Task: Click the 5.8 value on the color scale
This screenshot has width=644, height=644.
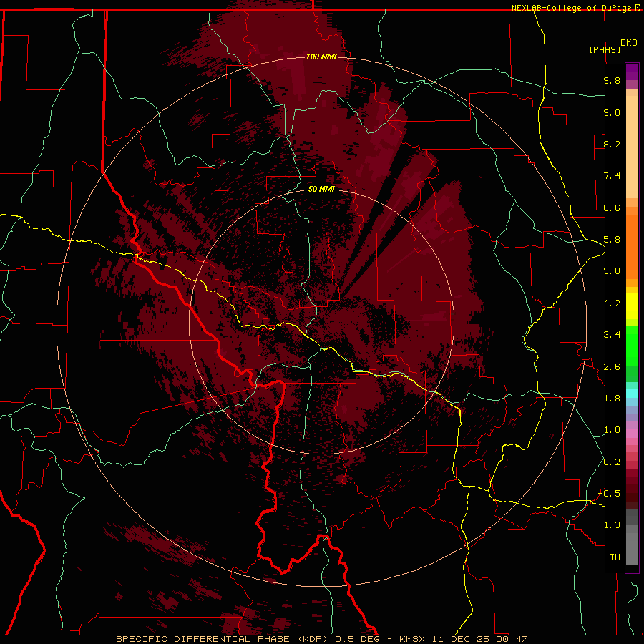Action: click(x=612, y=240)
